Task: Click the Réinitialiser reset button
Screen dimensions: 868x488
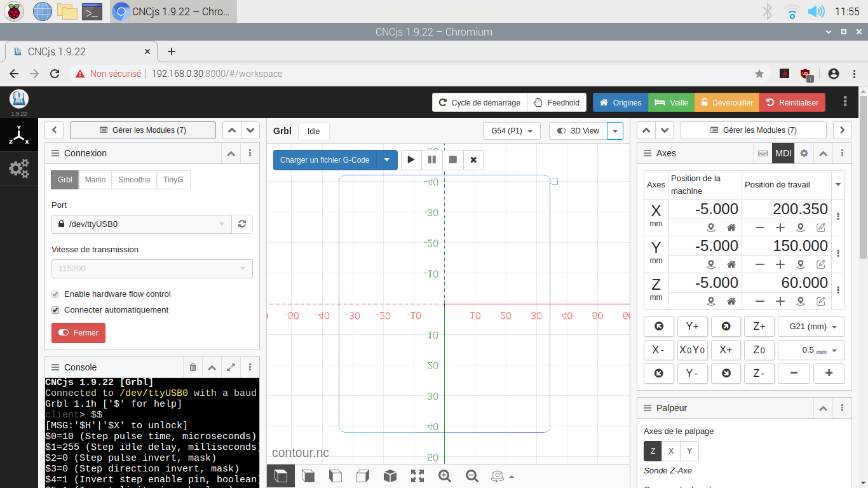Action: (792, 102)
